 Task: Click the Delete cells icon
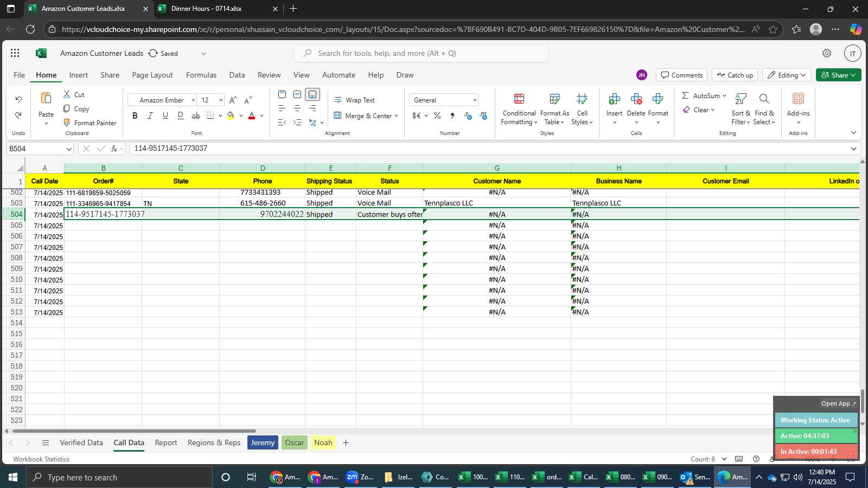click(636, 99)
